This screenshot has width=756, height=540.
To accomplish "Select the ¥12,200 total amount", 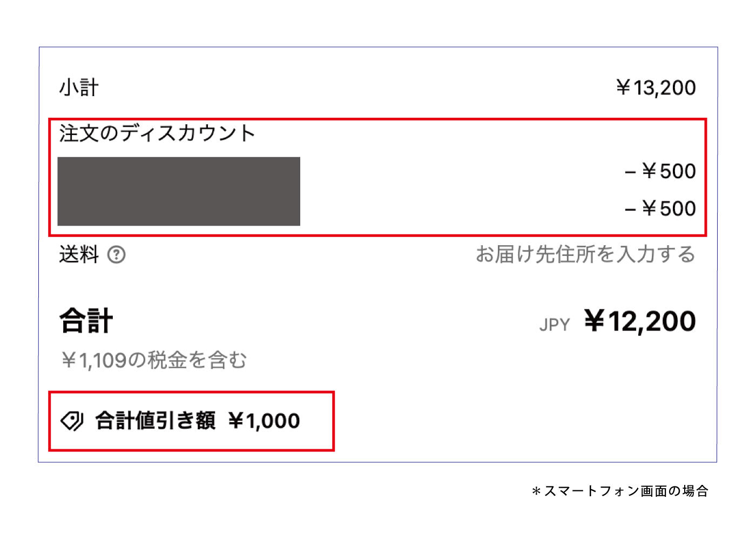I will (640, 321).
